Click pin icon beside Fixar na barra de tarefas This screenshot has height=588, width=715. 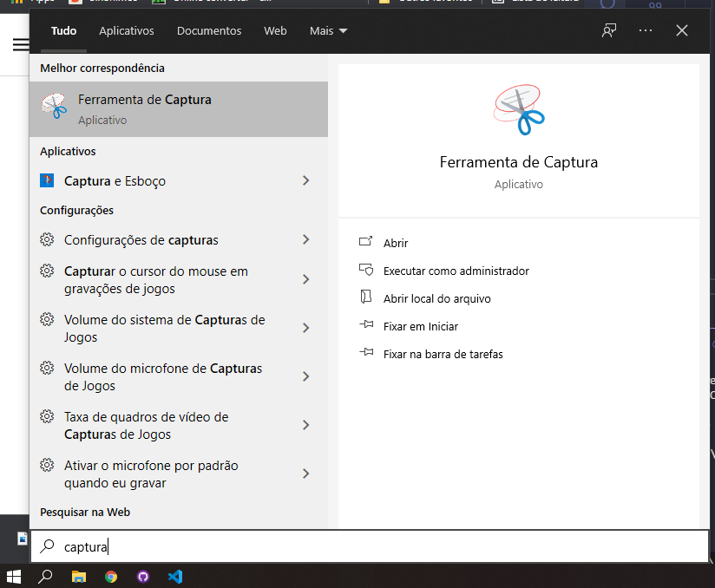tap(366, 352)
